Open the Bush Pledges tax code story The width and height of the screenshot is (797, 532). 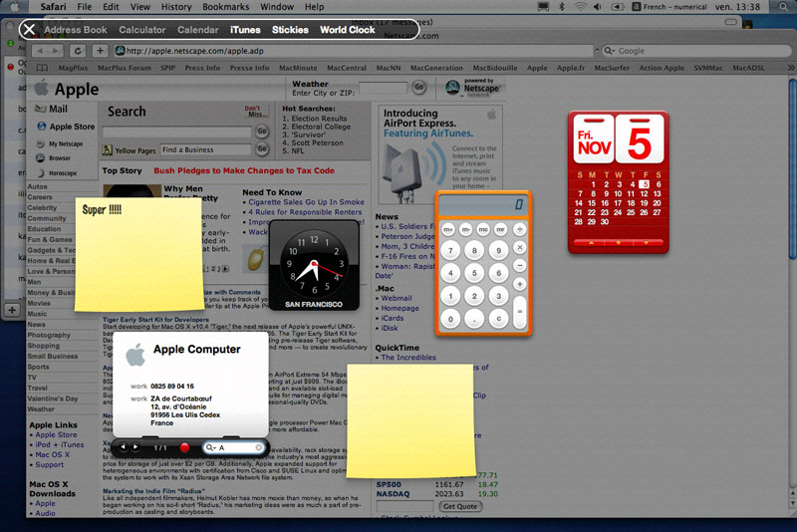[x=244, y=170]
